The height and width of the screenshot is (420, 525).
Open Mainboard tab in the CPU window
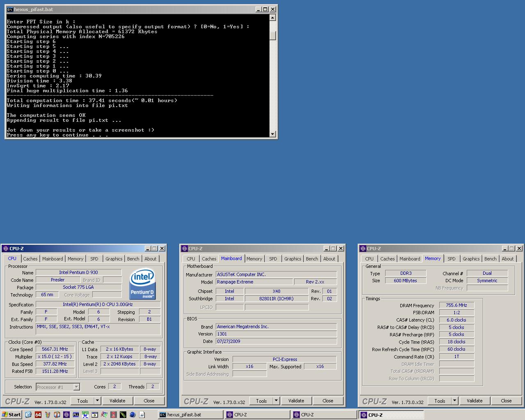[52, 259]
